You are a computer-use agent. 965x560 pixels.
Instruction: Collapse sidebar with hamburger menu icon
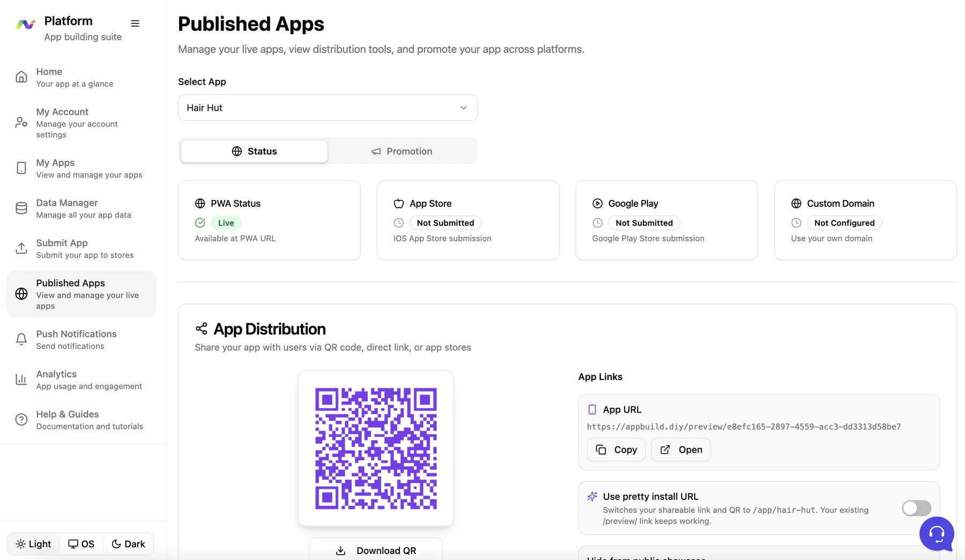(135, 24)
